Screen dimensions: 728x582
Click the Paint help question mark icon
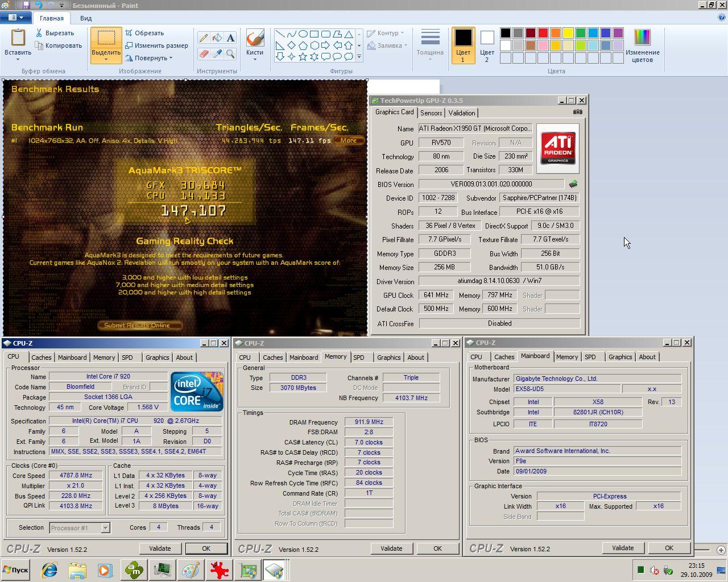click(x=721, y=18)
